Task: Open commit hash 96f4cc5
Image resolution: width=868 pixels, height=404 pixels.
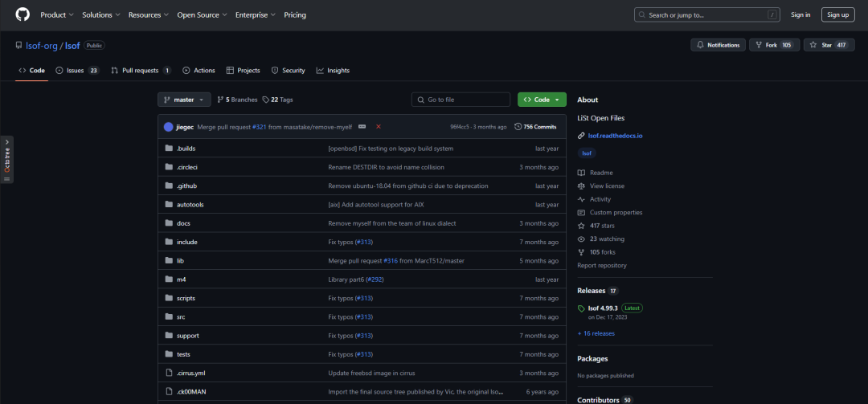Action: coord(460,127)
